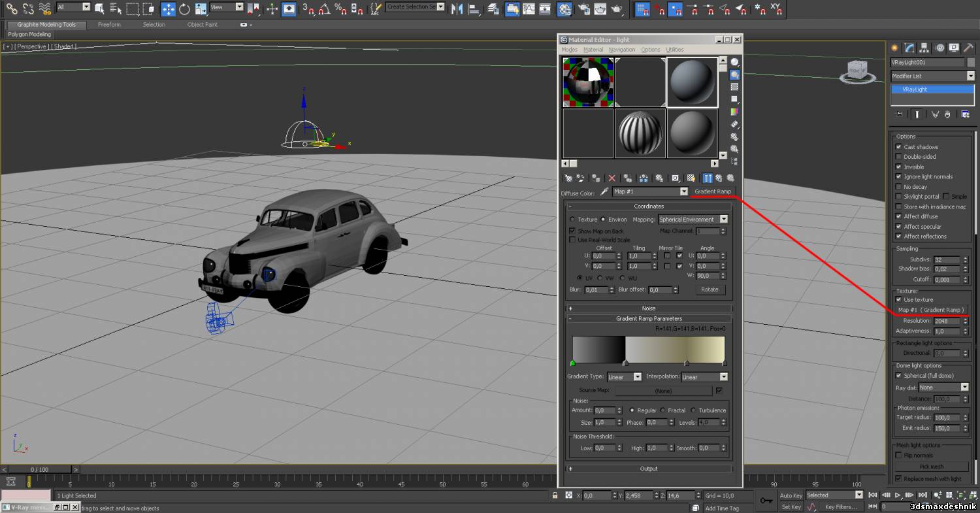Activate the Select and Rotate tool
This screenshot has width=980, height=513.
coord(184,8)
